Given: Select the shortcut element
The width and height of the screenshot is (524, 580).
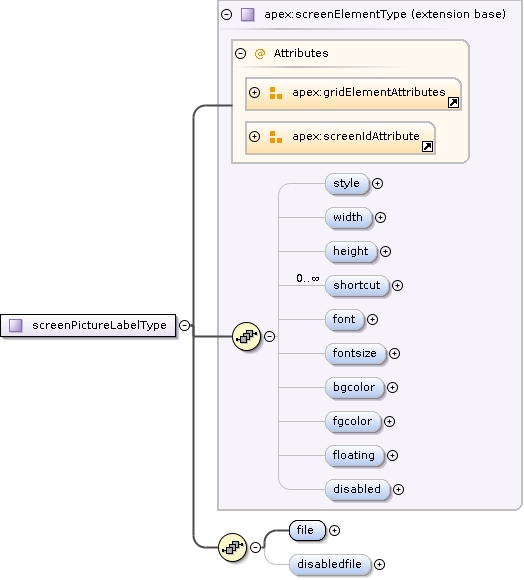Looking at the screenshot, I should (x=357, y=286).
